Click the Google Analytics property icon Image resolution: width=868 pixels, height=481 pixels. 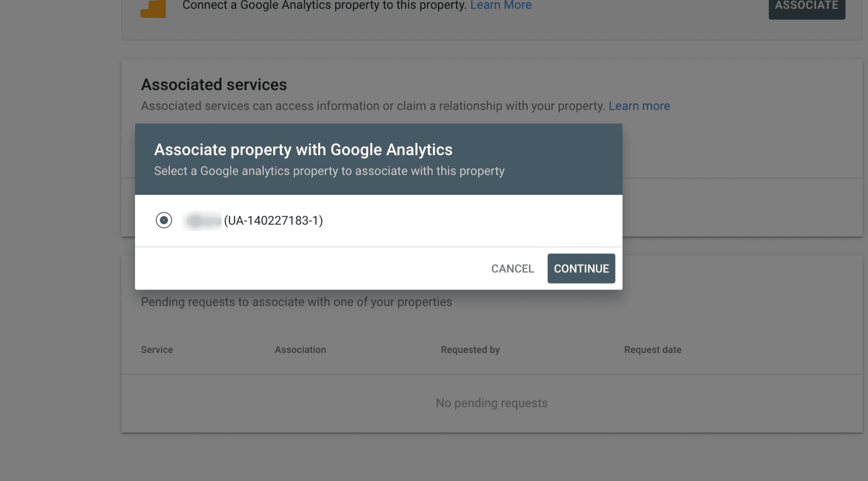click(153, 7)
